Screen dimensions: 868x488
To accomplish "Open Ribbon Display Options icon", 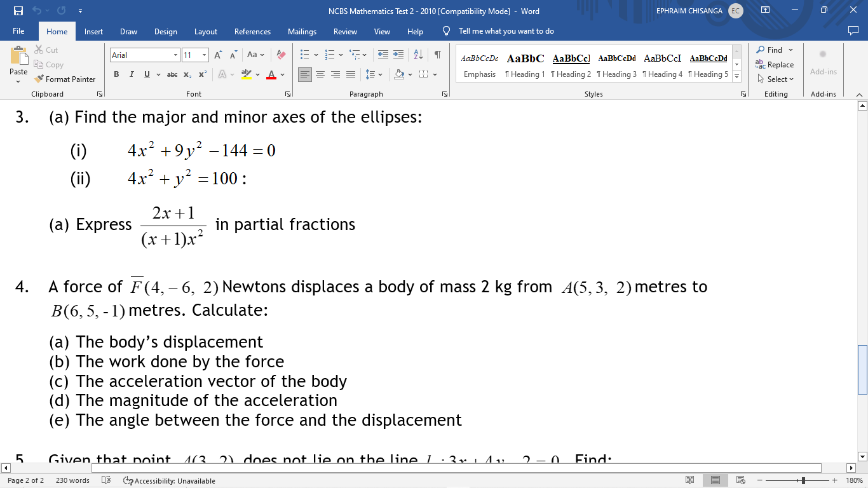I will coord(766,11).
